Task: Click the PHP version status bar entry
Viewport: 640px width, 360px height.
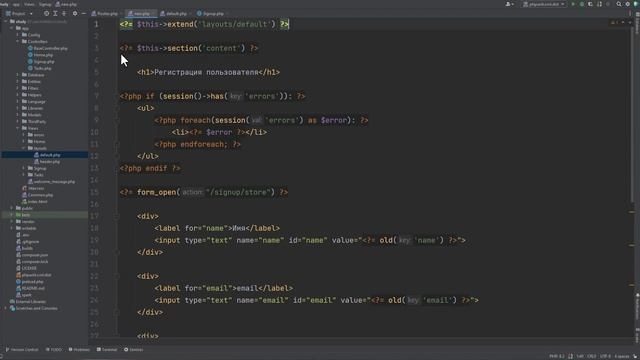Action: point(557,356)
